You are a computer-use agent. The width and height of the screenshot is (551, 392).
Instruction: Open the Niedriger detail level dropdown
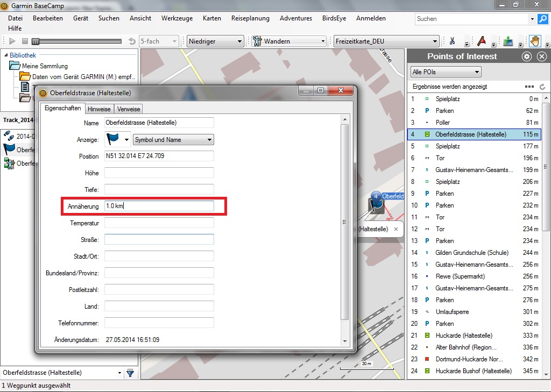(215, 41)
